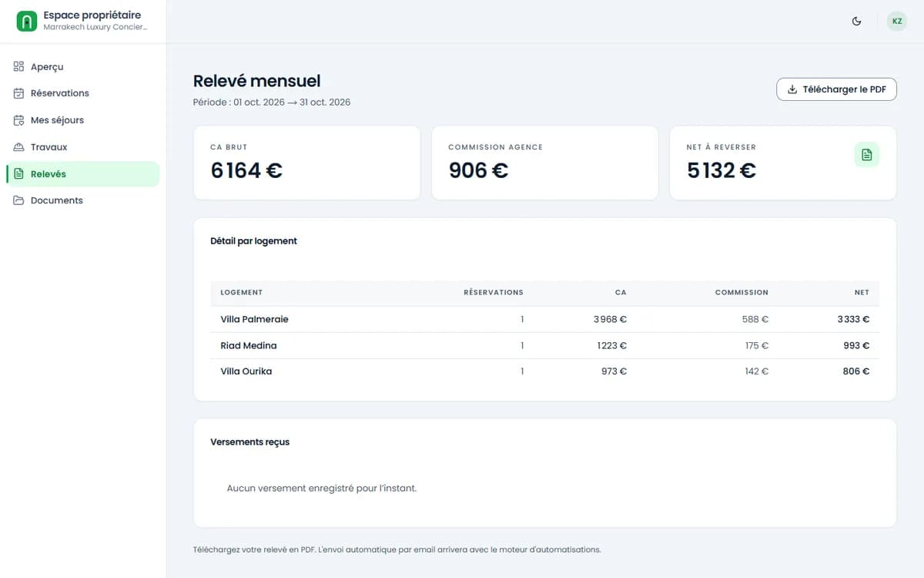Go to Réservations in the sidebar
Screen dimensions: 924x578
coord(82,93)
